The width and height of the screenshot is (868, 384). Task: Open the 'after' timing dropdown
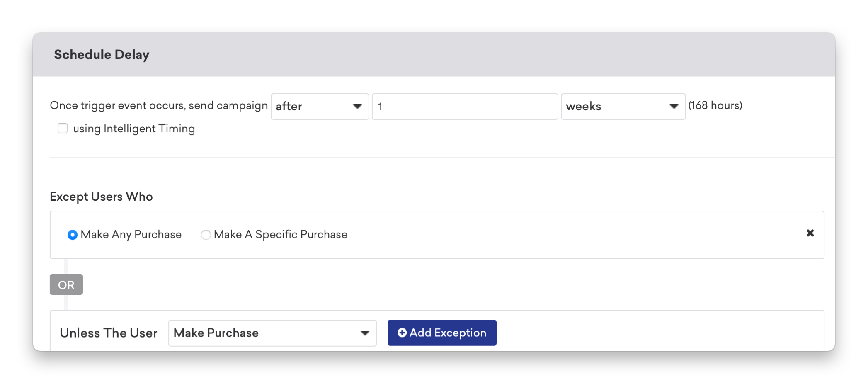[320, 107]
